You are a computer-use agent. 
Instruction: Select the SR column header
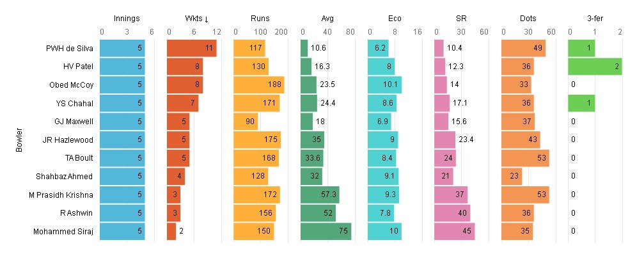461,19
